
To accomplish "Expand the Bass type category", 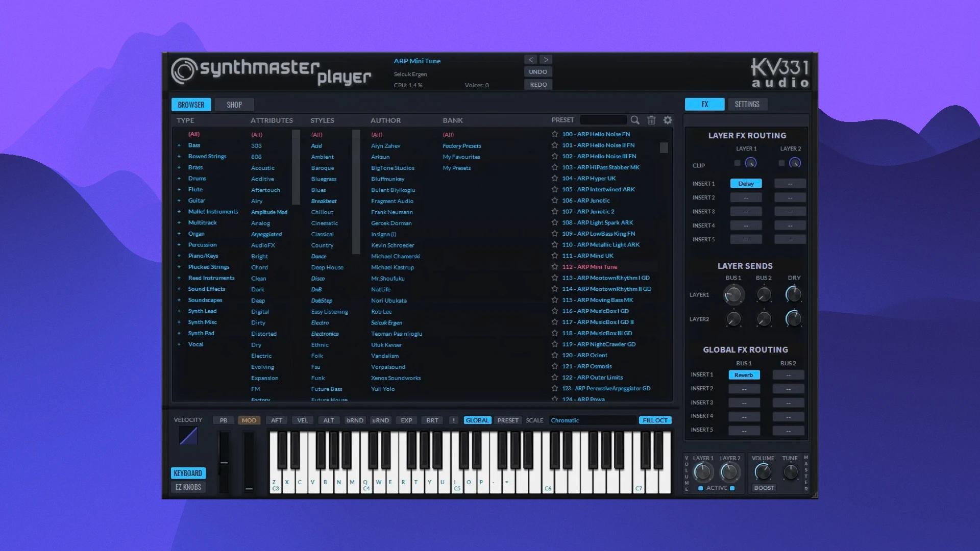I will [179, 145].
